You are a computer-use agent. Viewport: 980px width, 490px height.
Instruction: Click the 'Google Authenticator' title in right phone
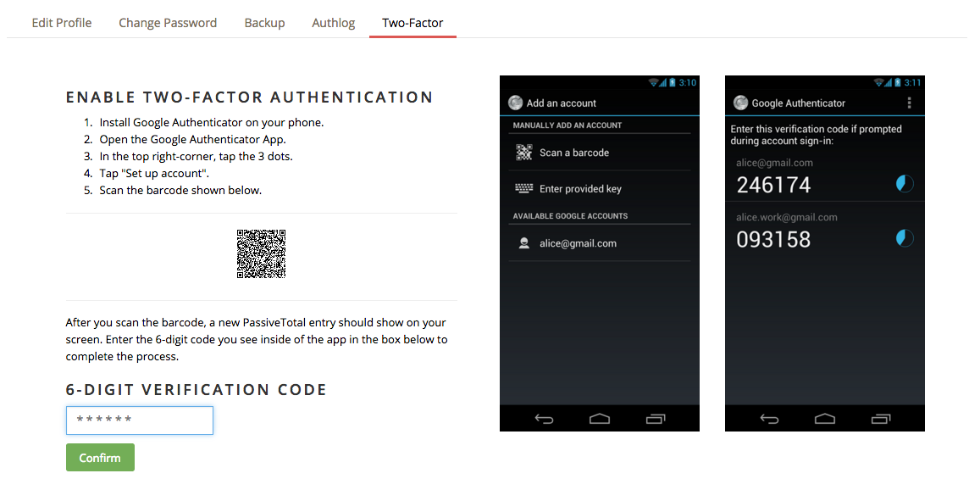[x=798, y=103]
